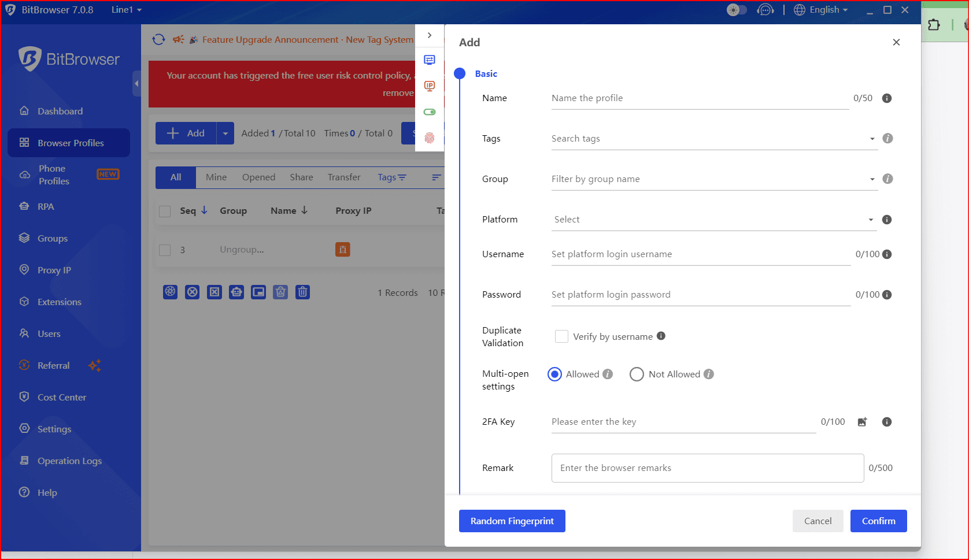This screenshot has height=560, width=969.
Task: Click the trash delete icon below table
Action: pyautogui.click(x=302, y=292)
